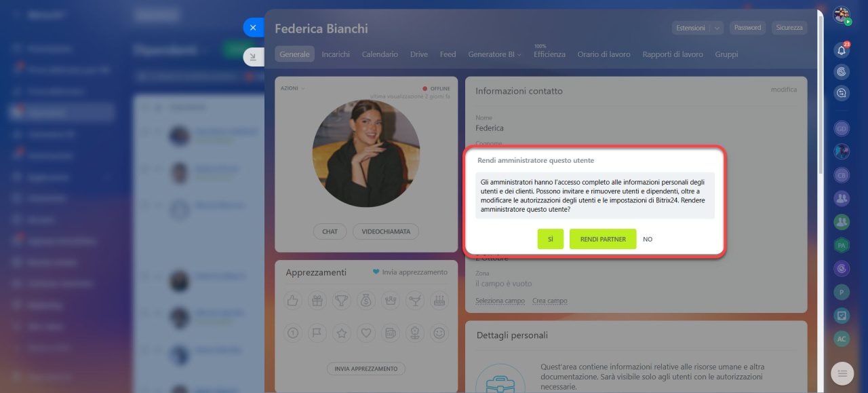This screenshot has height=393, width=868.
Task: Select the gift appreciation icon
Action: [317, 299]
